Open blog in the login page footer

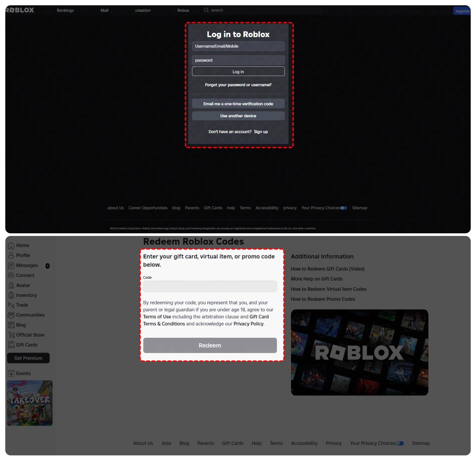click(176, 208)
